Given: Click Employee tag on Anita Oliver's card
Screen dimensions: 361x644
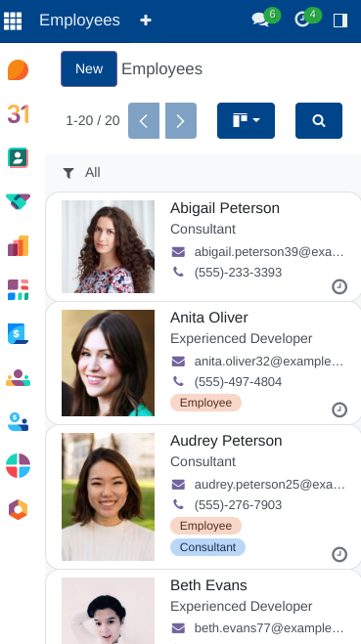Looking at the screenshot, I should click(x=206, y=403).
